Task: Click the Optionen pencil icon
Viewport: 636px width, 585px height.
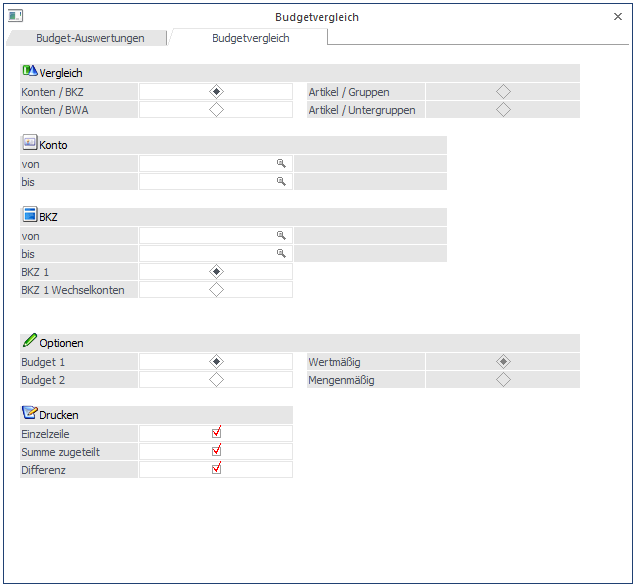Action: click(29, 341)
